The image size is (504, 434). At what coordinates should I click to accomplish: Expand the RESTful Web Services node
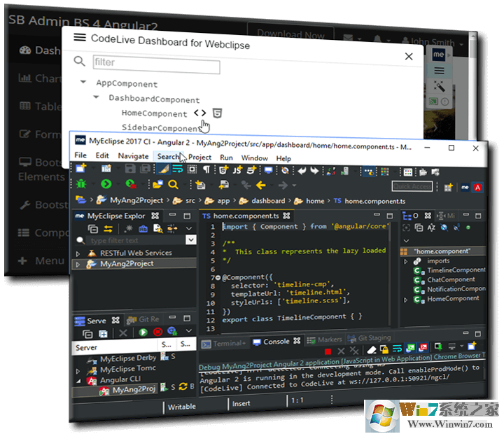click(78, 253)
